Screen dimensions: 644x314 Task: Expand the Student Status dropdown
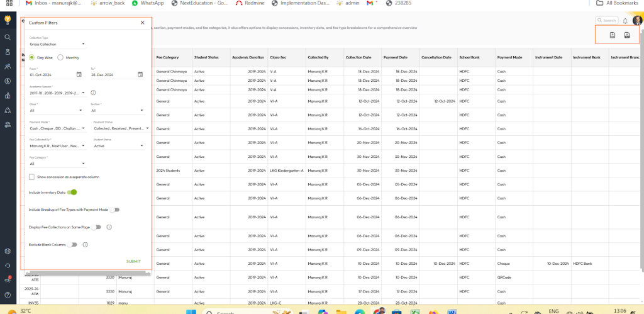(x=119, y=146)
